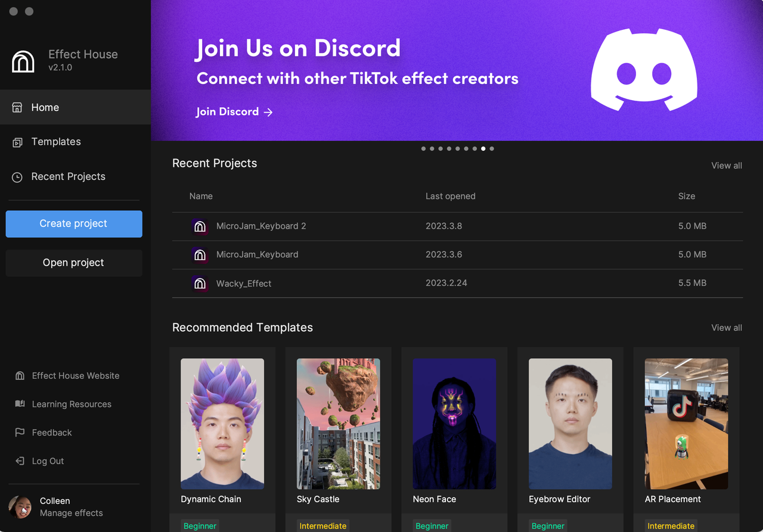Click Intermediate tag under Sky Castle
Screen dimensions: 763x532
click(x=323, y=525)
